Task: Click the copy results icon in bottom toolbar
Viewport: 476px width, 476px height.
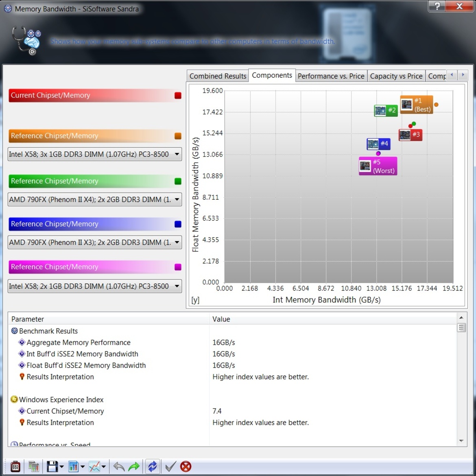Action: (x=34, y=466)
